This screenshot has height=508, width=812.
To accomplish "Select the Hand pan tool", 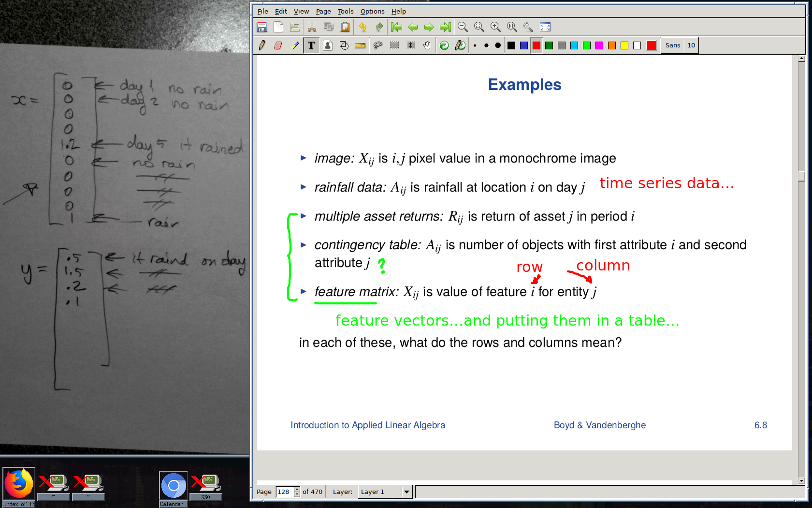I will pyautogui.click(x=427, y=45).
